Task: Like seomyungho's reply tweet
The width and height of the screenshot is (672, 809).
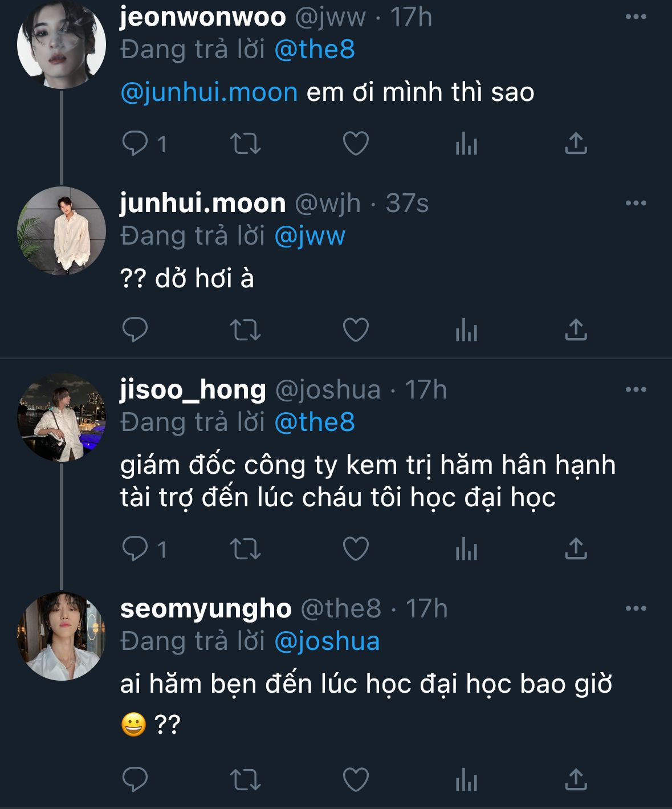Action: tap(356, 779)
